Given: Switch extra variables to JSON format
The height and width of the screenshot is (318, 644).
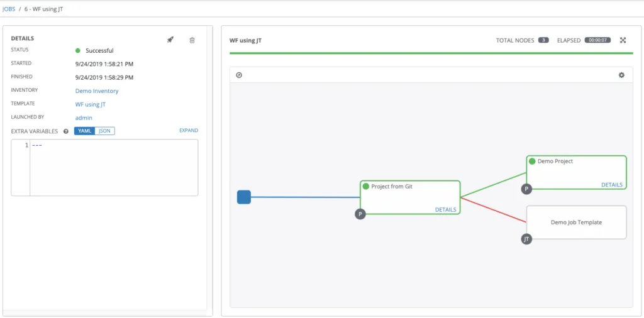Looking at the screenshot, I should pos(104,131).
